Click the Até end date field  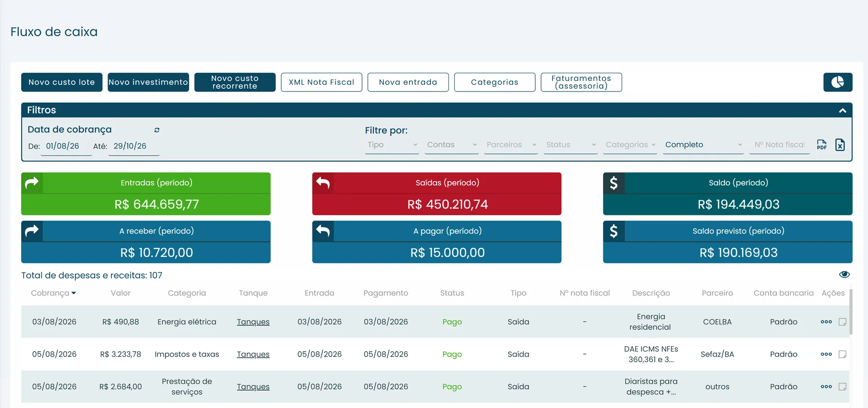(x=134, y=146)
